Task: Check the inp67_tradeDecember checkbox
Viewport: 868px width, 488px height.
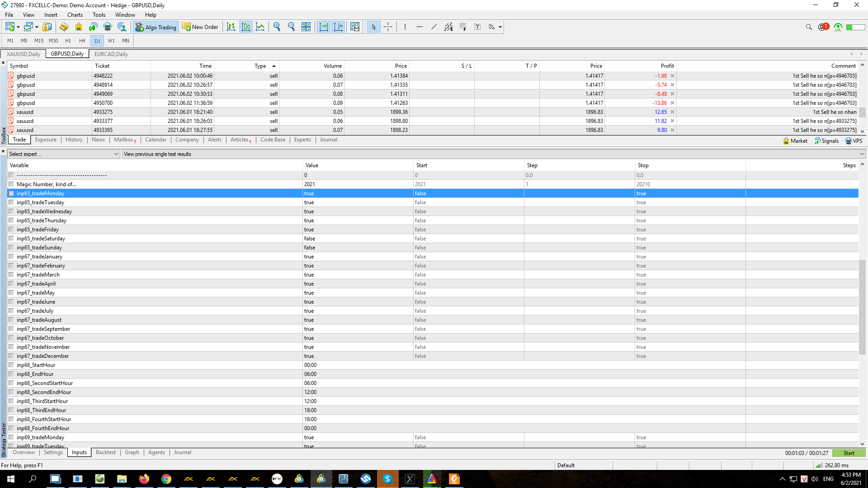Action: point(11,356)
